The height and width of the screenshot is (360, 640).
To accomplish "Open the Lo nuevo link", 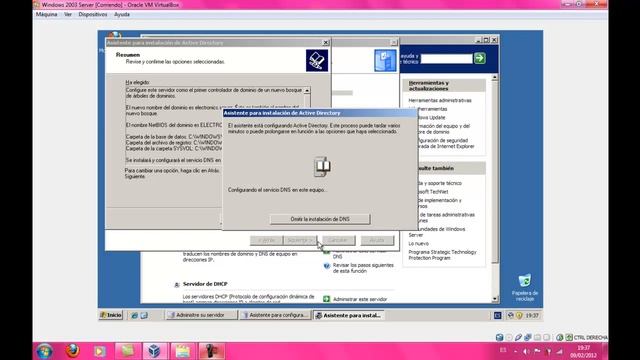I will click(x=418, y=244).
